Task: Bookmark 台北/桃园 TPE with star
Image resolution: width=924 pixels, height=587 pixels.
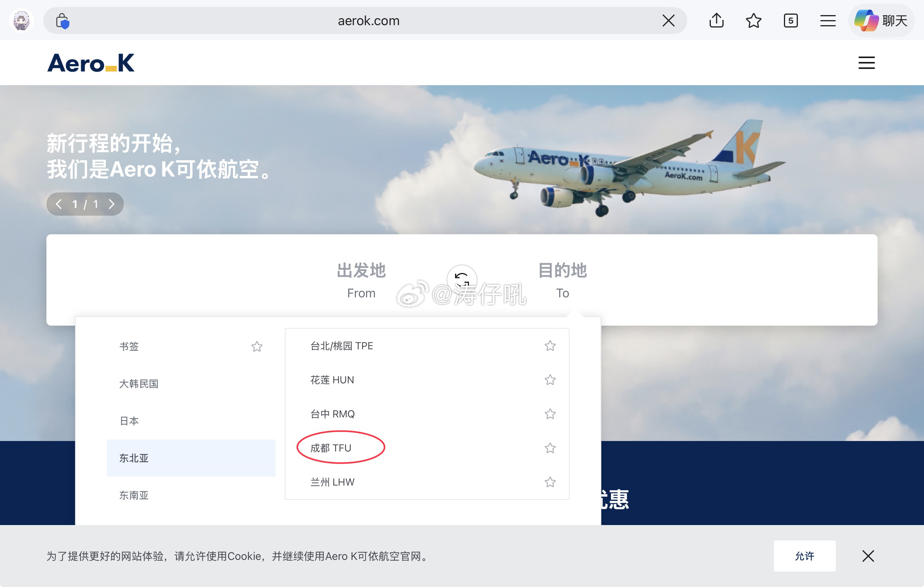Action: coord(550,346)
